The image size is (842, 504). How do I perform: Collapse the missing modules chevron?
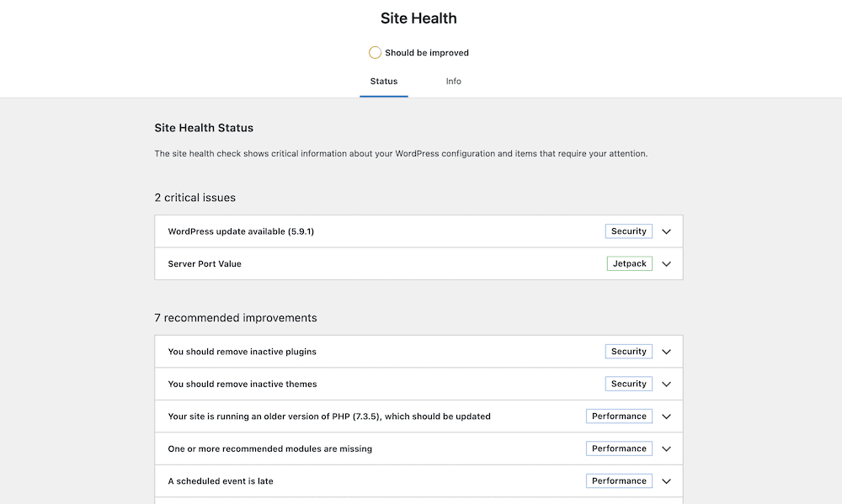pyautogui.click(x=666, y=448)
